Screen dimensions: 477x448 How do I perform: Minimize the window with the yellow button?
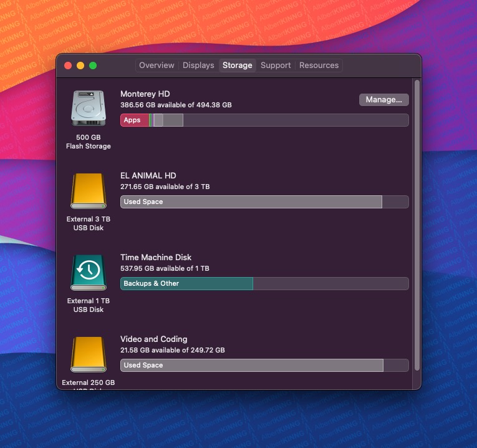click(80, 66)
